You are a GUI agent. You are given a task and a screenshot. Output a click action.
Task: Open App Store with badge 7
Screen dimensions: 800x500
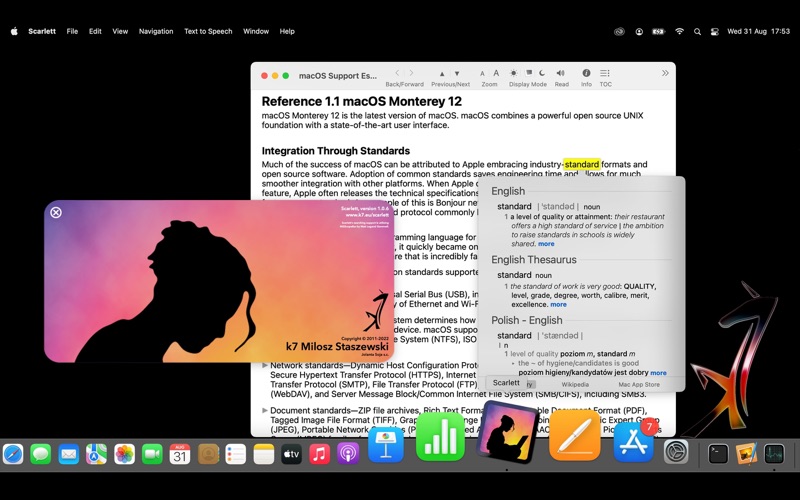634,441
